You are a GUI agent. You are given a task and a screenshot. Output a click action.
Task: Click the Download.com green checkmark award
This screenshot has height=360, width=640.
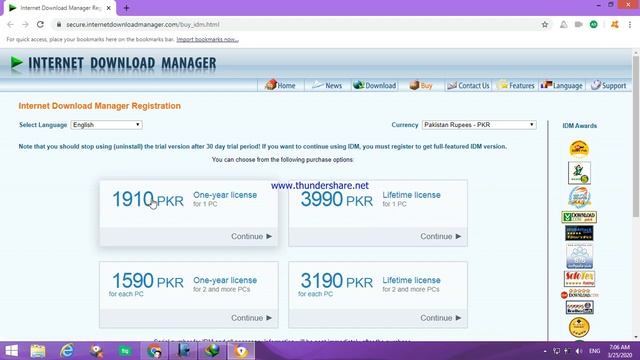(x=579, y=217)
